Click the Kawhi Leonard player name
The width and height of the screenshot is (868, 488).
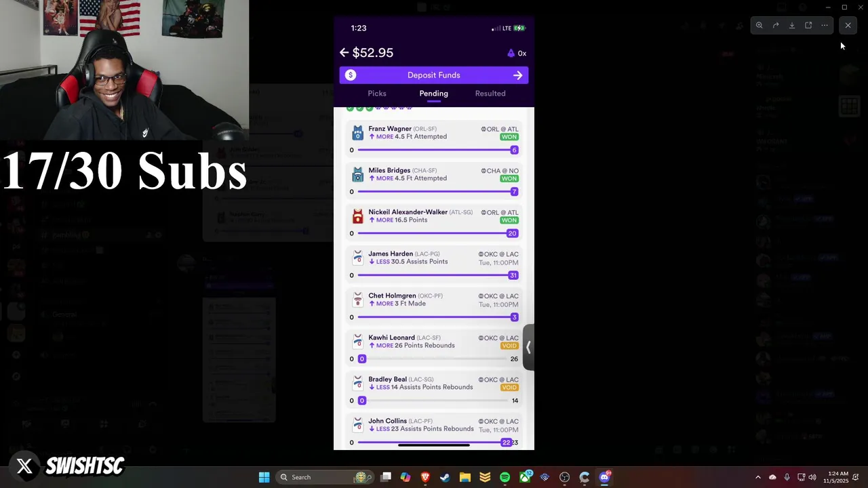[391, 338]
